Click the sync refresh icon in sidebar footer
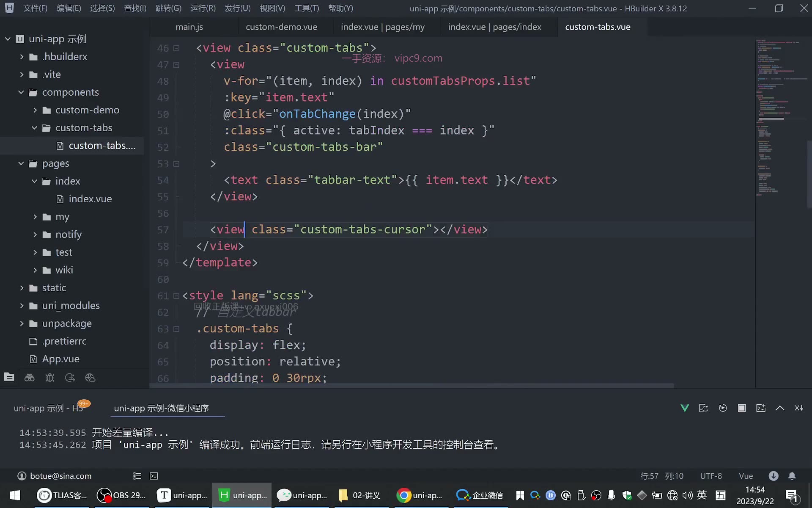812x508 pixels. [70, 378]
